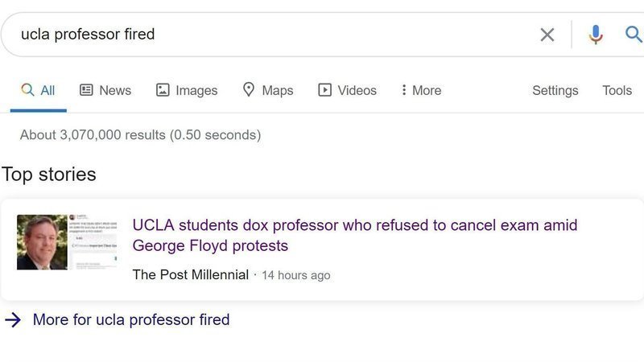
Task: Clear the search box with X icon
Action: 547,35
